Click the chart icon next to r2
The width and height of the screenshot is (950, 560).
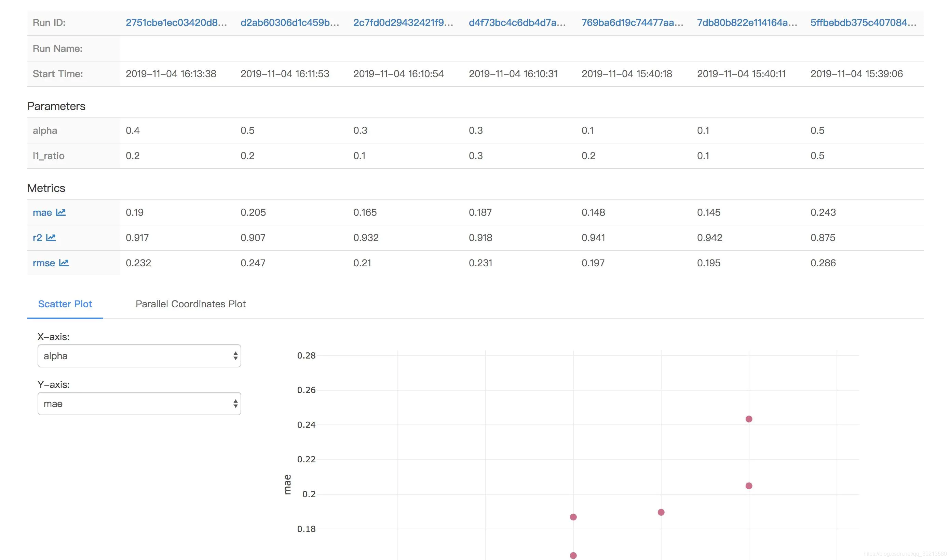pos(51,238)
